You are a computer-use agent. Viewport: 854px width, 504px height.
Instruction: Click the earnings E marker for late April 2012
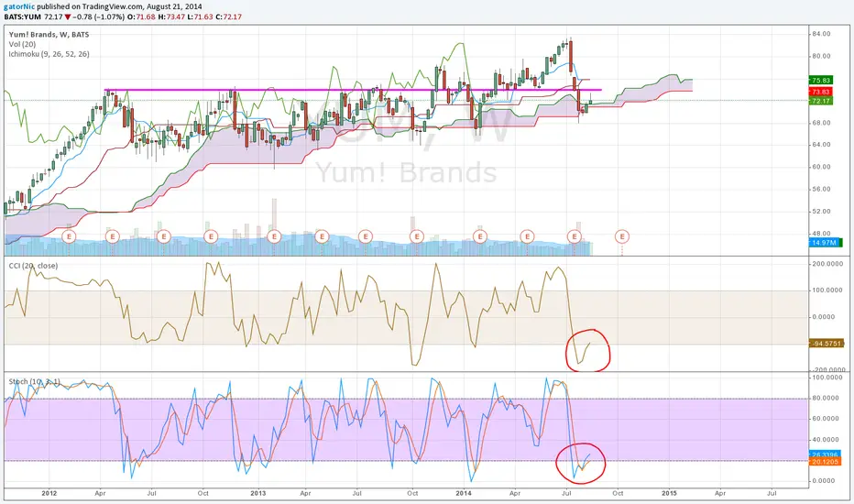pos(112,236)
